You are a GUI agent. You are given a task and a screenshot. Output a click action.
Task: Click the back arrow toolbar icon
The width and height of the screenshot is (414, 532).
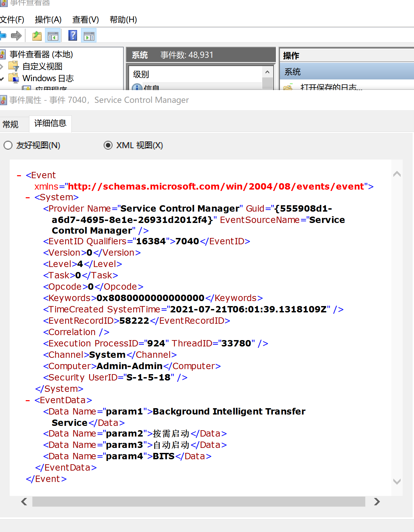click(3, 35)
